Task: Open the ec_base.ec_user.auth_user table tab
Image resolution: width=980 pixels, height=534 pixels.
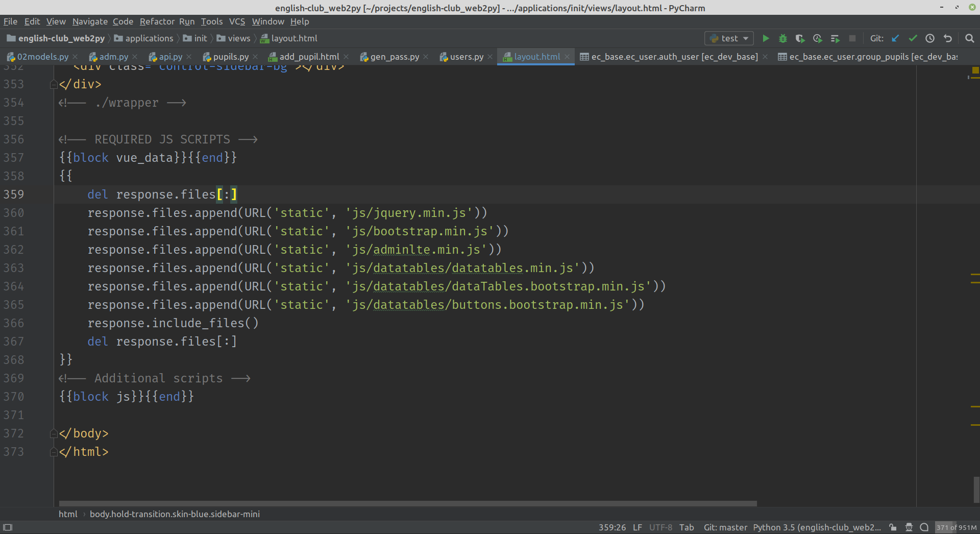Action: tap(674, 57)
